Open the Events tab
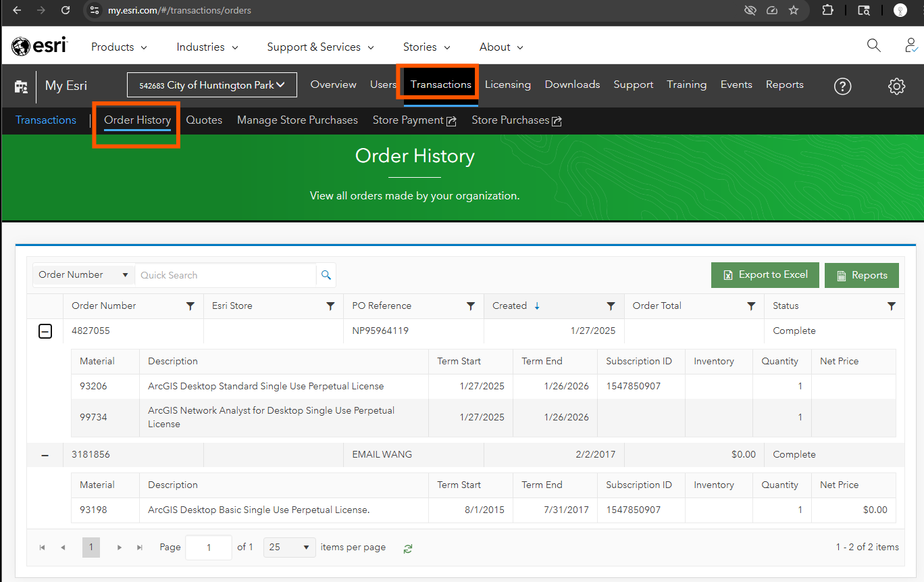The image size is (924, 582). [x=736, y=84]
